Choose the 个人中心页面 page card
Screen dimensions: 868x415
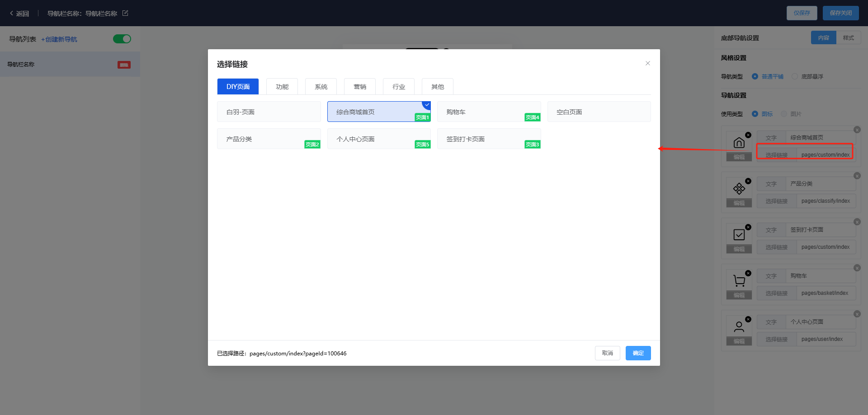point(378,139)
